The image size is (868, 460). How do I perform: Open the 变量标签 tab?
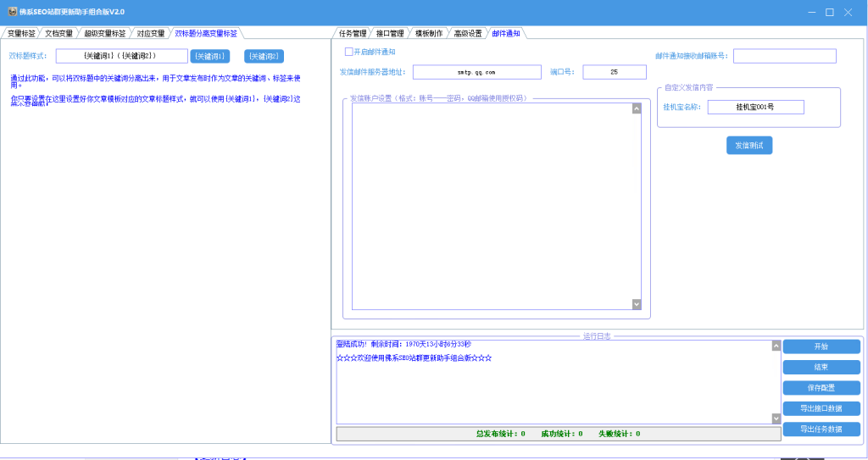(x=21, y=33)
